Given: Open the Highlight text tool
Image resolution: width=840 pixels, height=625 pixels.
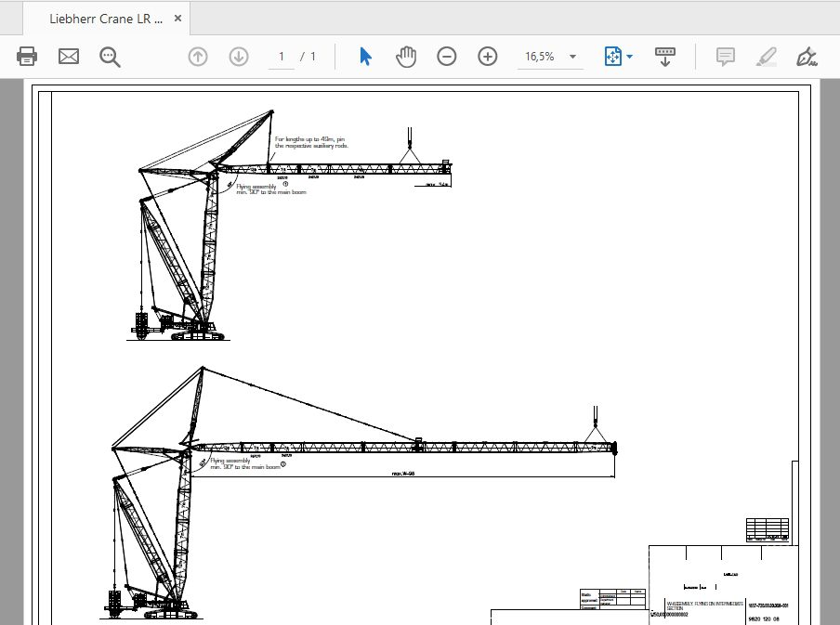Looking at the screenshot, I should coord(766,56).
